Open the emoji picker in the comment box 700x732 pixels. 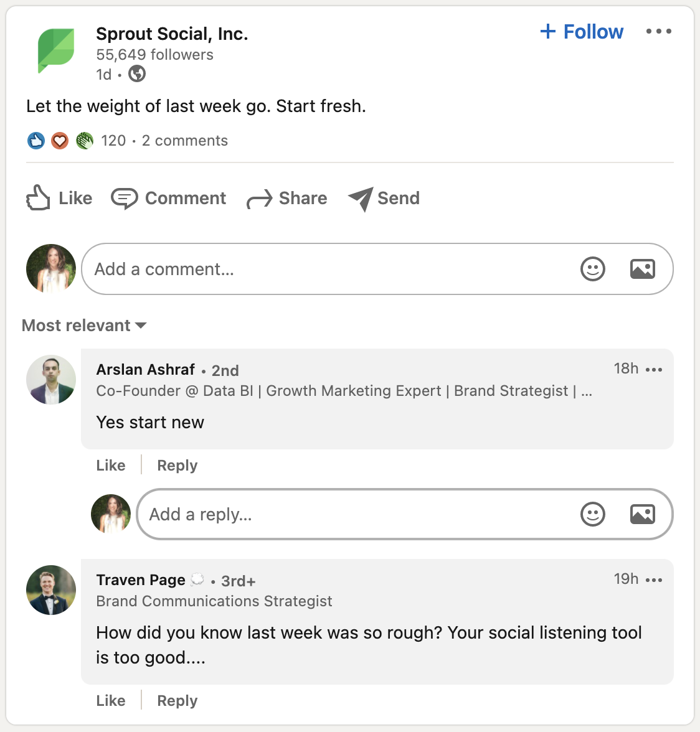pyautogui.click(x=593, y=269)
